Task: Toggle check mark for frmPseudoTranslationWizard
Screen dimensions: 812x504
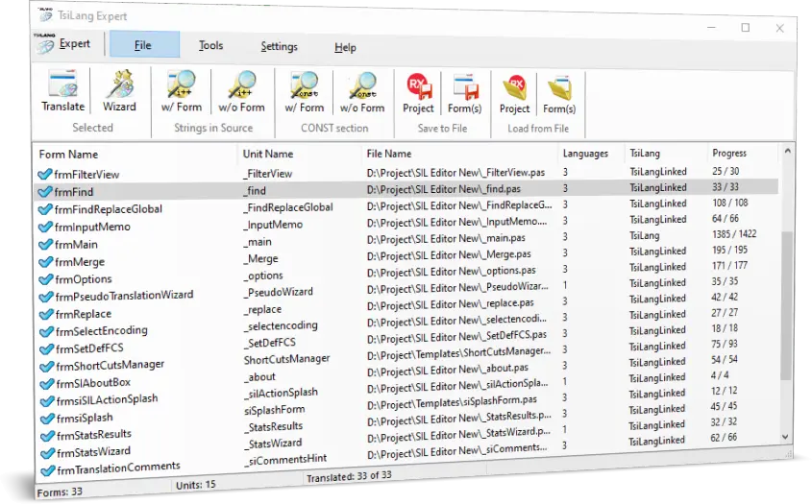Action: pyautogui.click(x=47, y=297)
